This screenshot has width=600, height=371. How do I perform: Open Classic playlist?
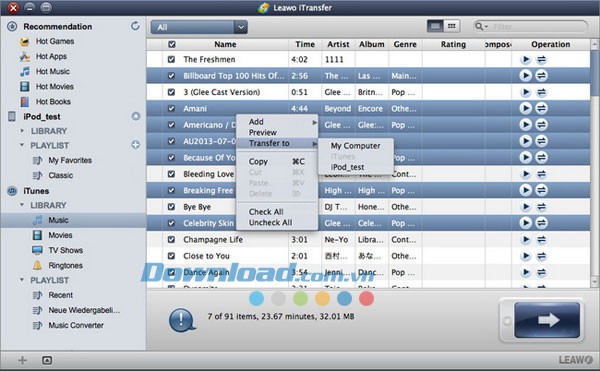[60, 175]
